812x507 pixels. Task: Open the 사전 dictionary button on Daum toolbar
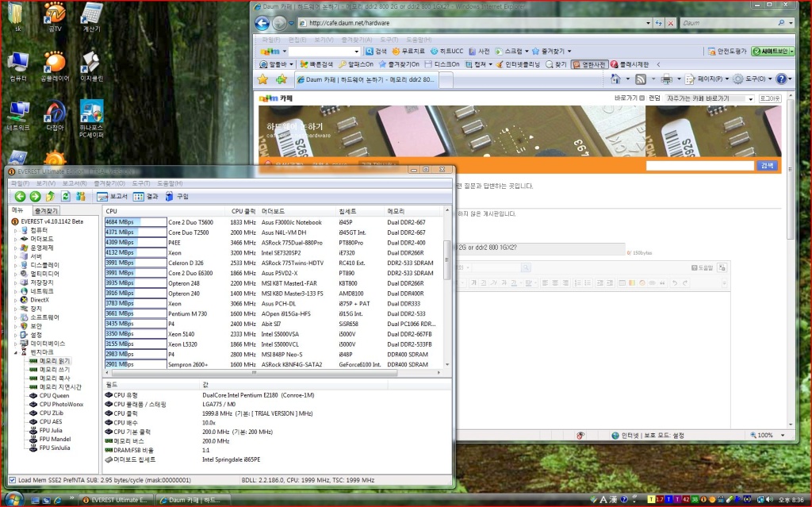pos(480,52)
